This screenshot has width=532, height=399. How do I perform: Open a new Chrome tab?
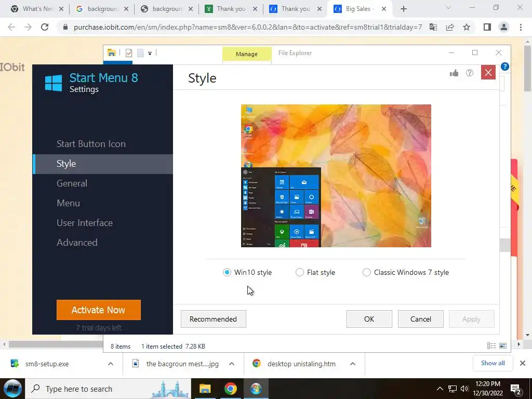[403, 9]
